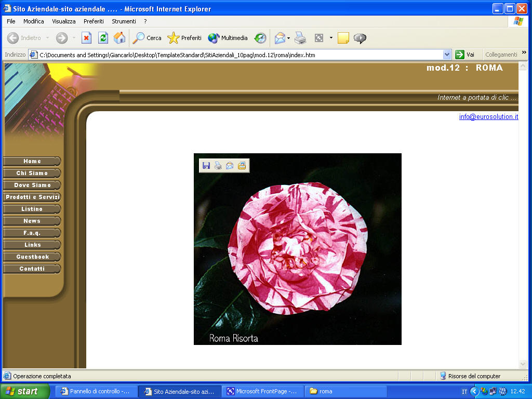
Task: Click the page icon in the address bar
Action: click(x=34, y=55)
